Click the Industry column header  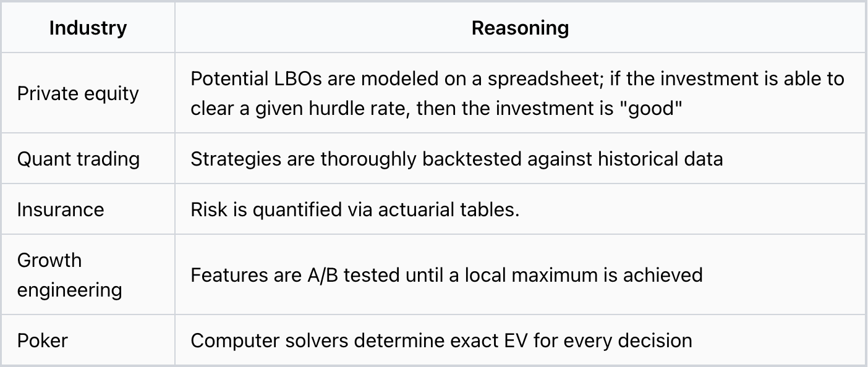[88, 28]
